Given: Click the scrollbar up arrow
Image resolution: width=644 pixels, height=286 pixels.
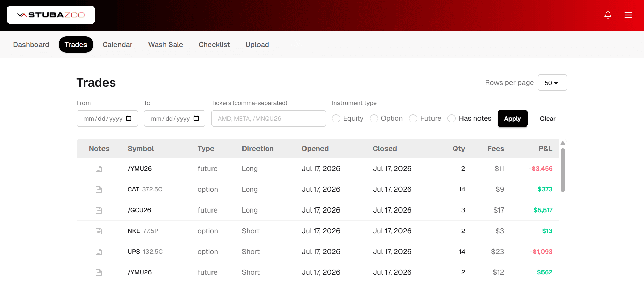Looking at the screenshot, I should (563, 143).
